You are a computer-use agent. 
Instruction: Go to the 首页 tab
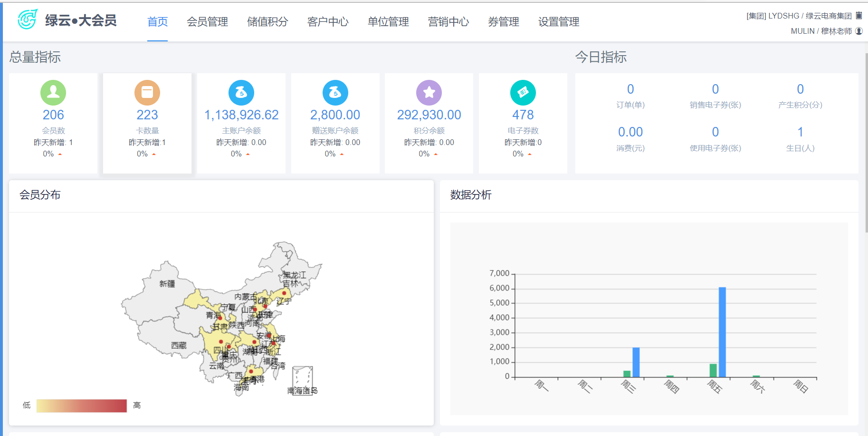[157, 22]
